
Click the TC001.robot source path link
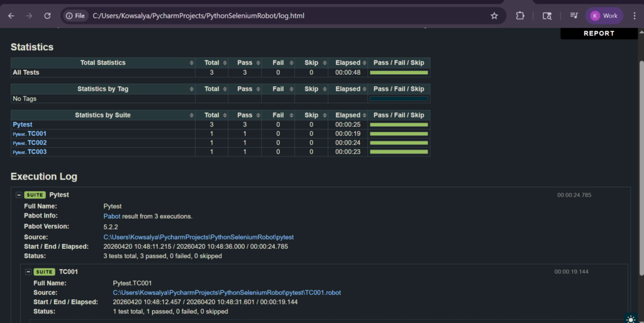click(226, 293)
